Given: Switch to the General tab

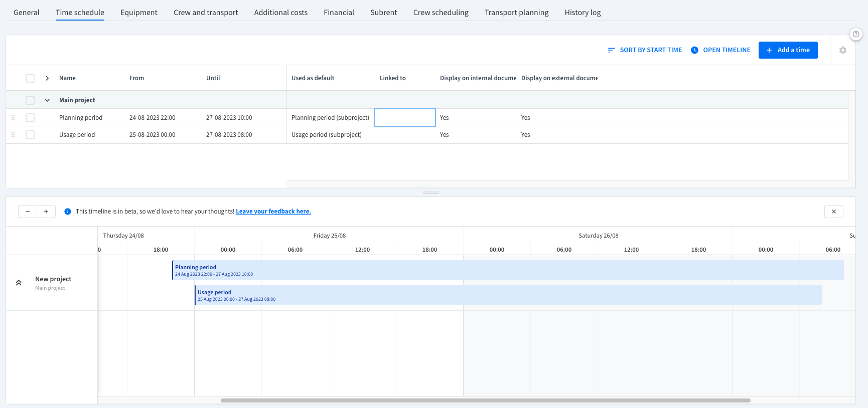Looking at the screenshot, I should click(x=27, y=13).
